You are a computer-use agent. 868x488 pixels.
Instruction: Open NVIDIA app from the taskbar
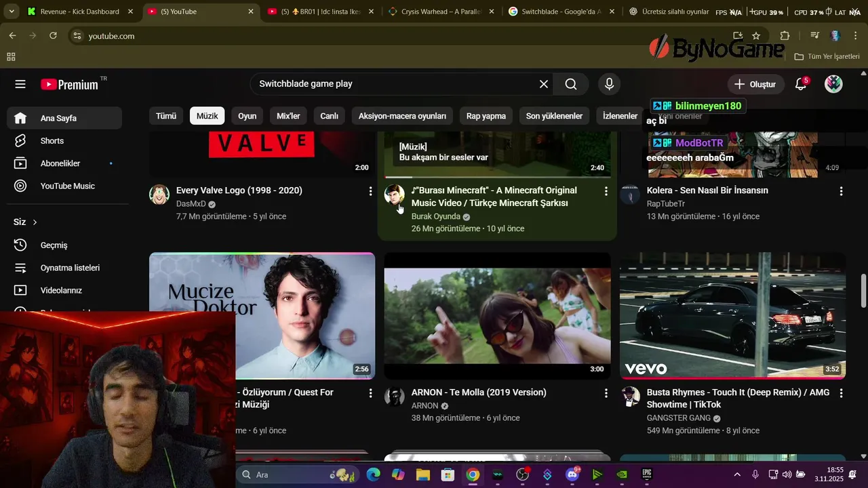click(622, 474)
